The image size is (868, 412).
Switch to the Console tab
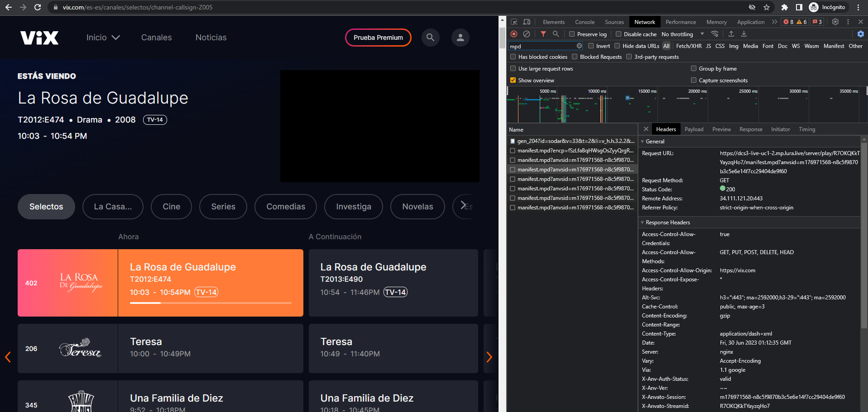click(x=585, y=22)
